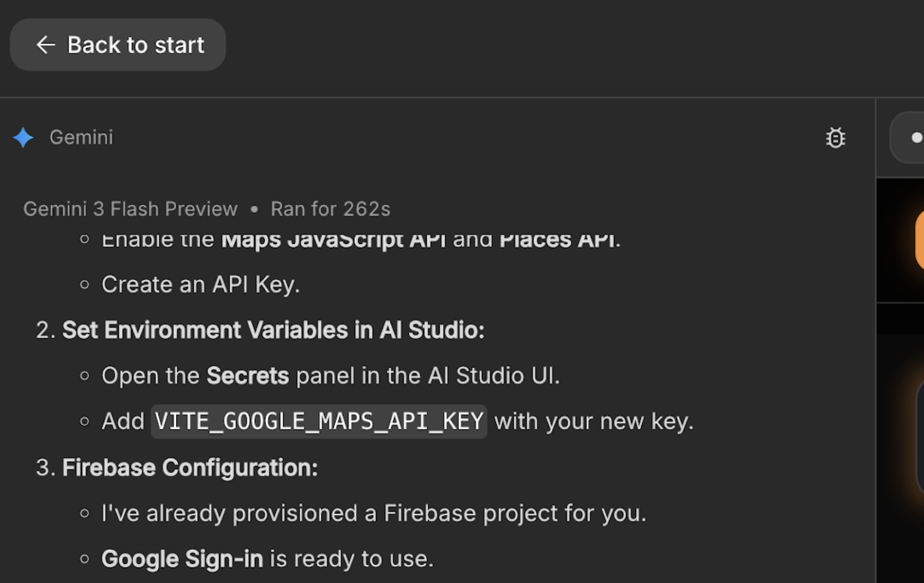Viewport: 924px width, 583px height.
Task: Click the "Ran for 262s" run time text
Action: (330, 209)
